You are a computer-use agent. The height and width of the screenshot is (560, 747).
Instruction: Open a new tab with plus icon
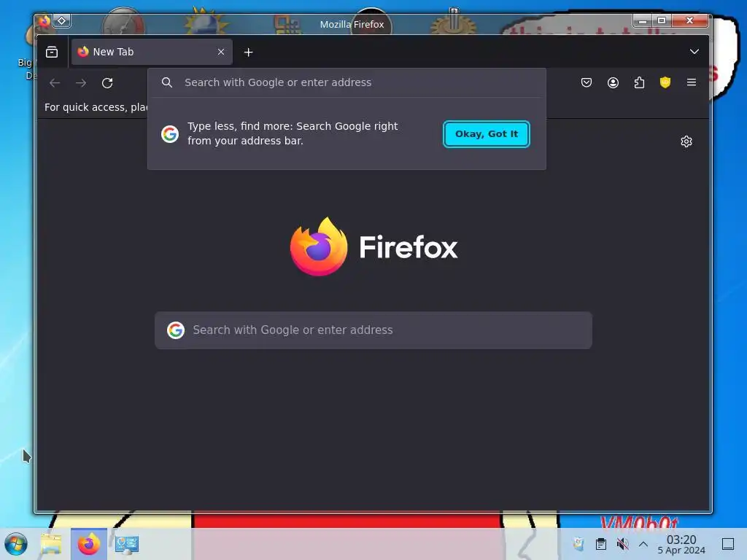(x=248, y=52)
